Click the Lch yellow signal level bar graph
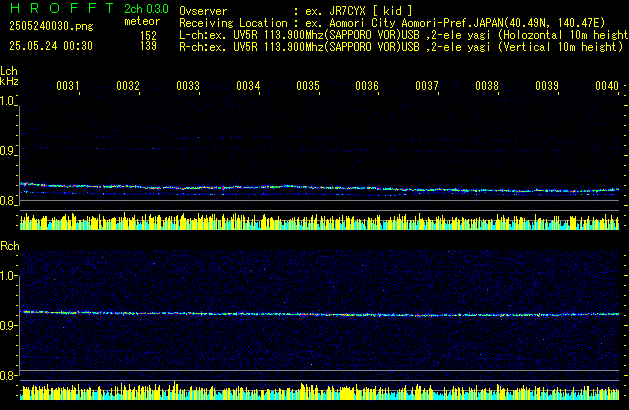 [x=319, y=221]
